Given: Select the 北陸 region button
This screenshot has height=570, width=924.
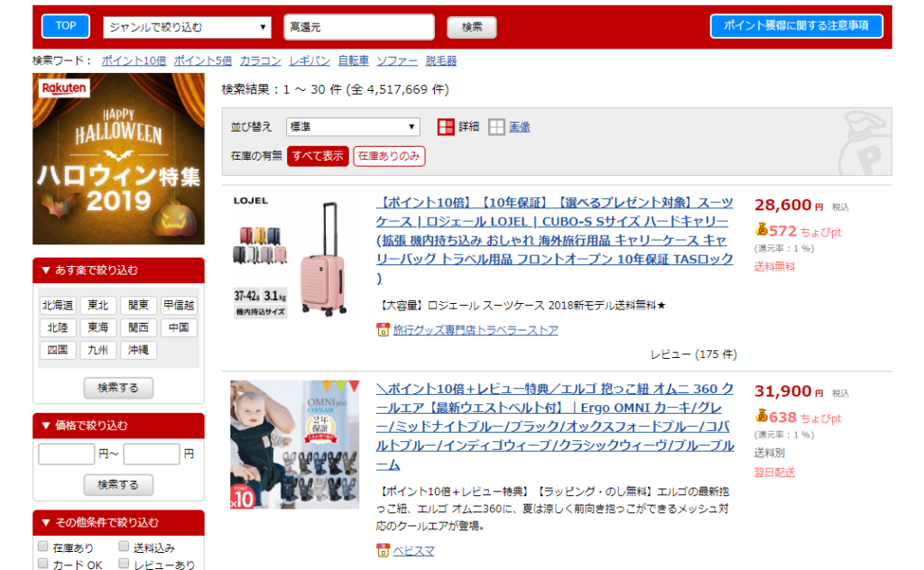Looking at the screenshot, I should coord(57,327).
